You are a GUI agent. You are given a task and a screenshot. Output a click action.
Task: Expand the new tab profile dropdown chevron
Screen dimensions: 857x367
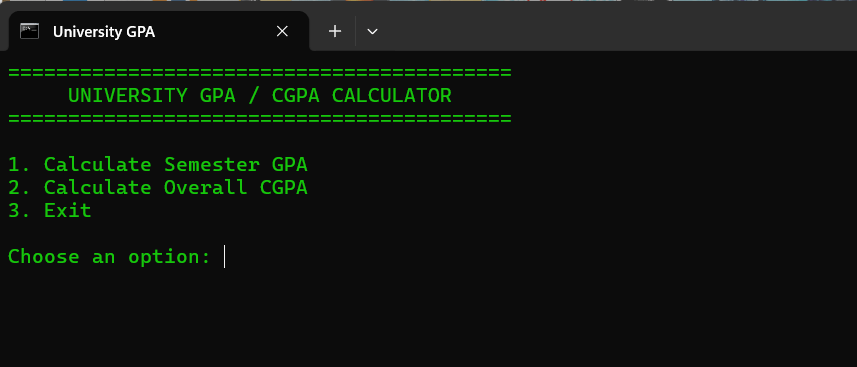372,32
